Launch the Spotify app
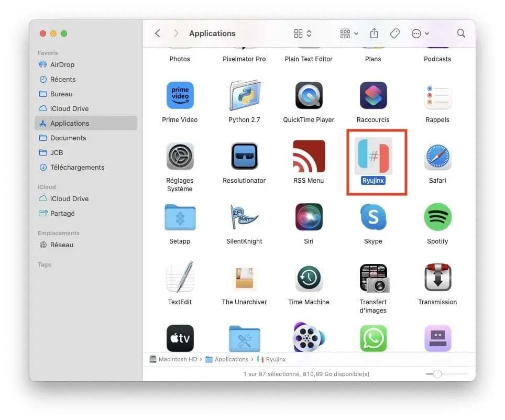The width and height of the screenshot is (505, 420). pos(437,217)
